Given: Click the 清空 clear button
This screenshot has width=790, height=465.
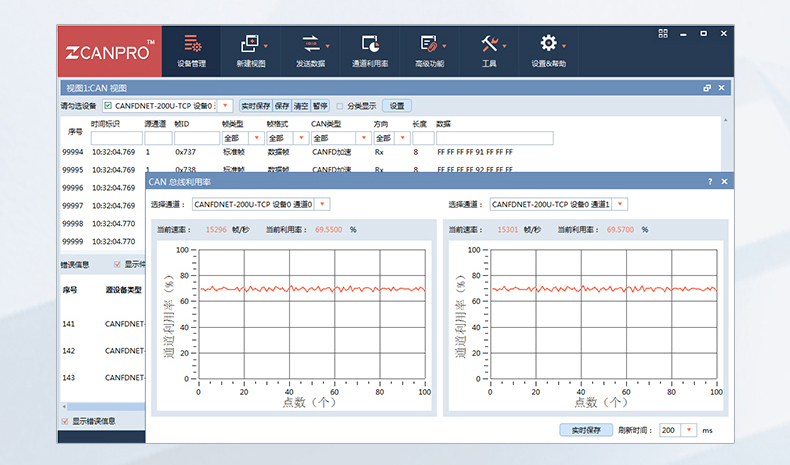Looking at the screenshot, I should pyautogui.click(x=300, y=105).
